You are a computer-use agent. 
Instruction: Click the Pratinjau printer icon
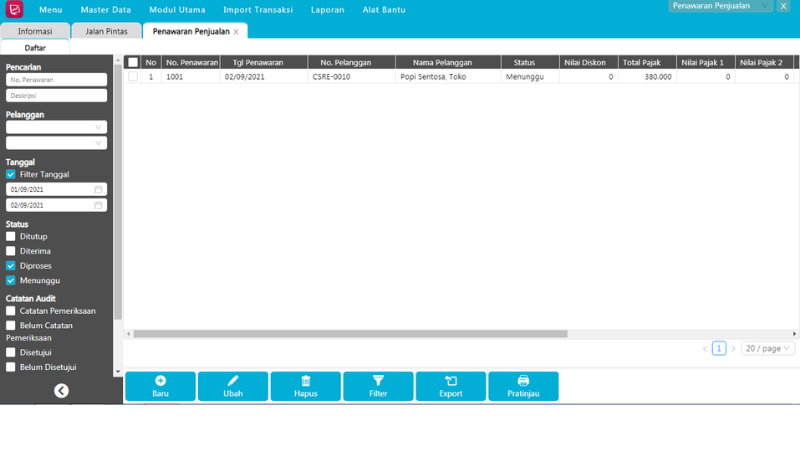click(523, 381)
